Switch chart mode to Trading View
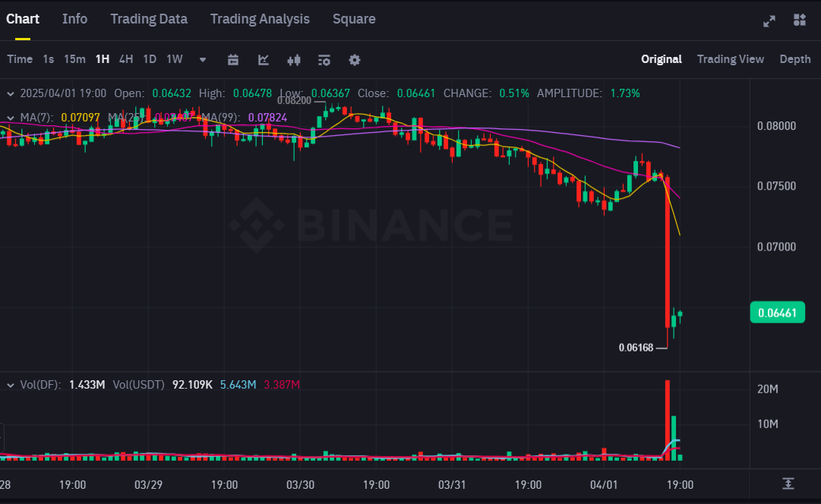821x504 pixels. pos(730,59)
